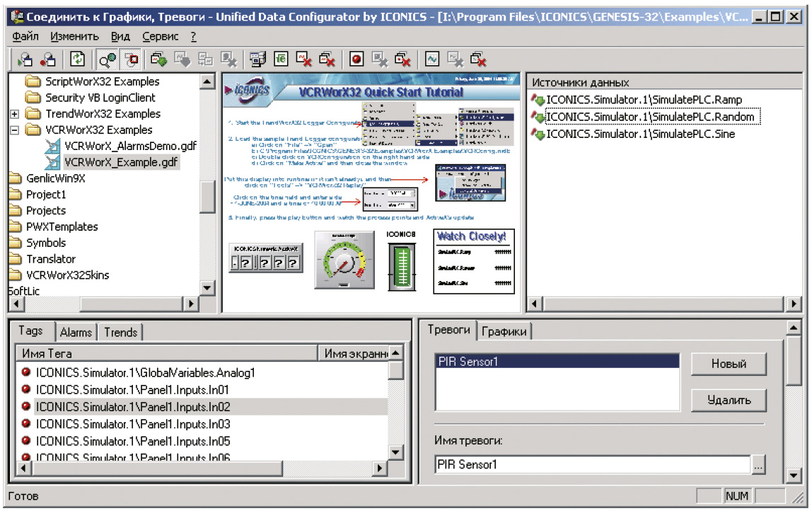Click the first toolbar icon with green arrow
The image size is (812, 511).
tap(24, 59)
